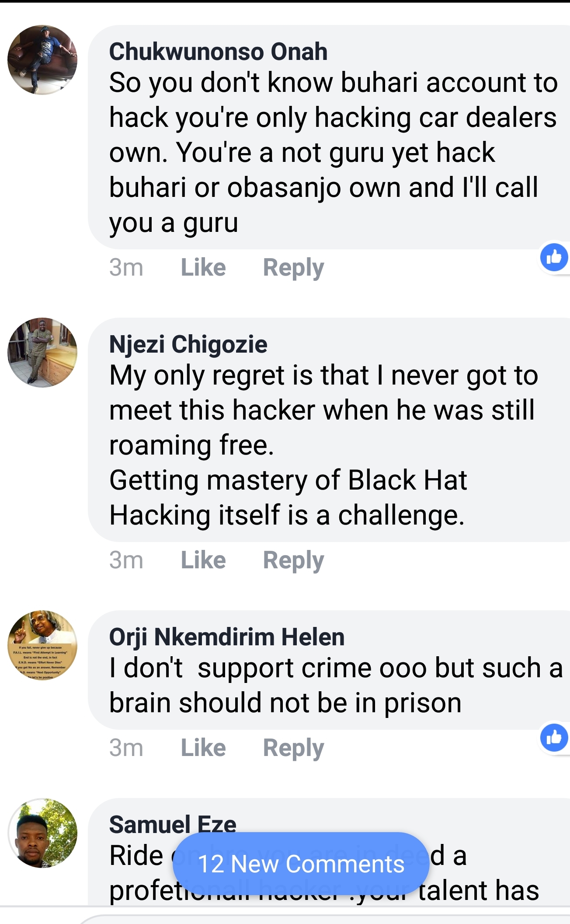This screenshot has height=924, width=570.
Task: Select Chukwunonso's comment about buhari account
Action: tap(323, 152)
